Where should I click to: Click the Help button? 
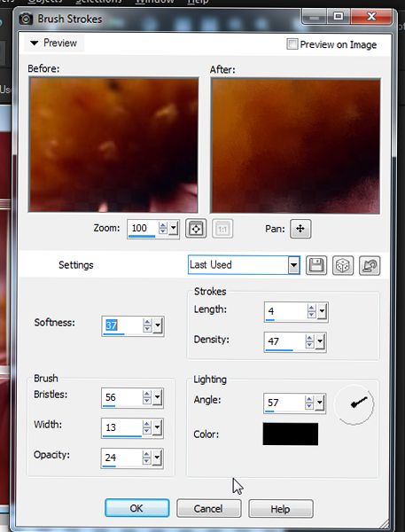(281, 509)
